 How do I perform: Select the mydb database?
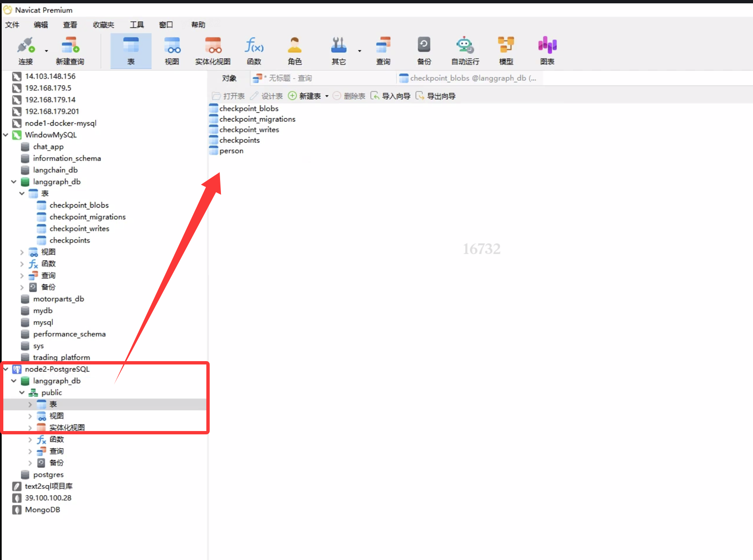point(43,311)
